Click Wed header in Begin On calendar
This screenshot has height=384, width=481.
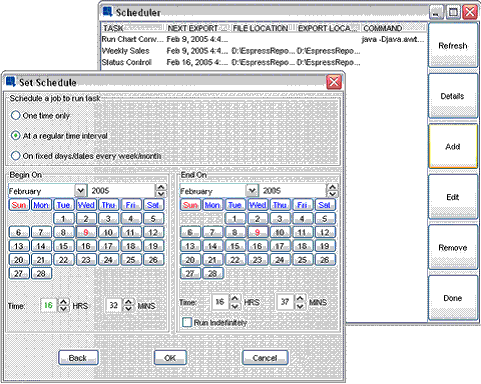(86, 205)
